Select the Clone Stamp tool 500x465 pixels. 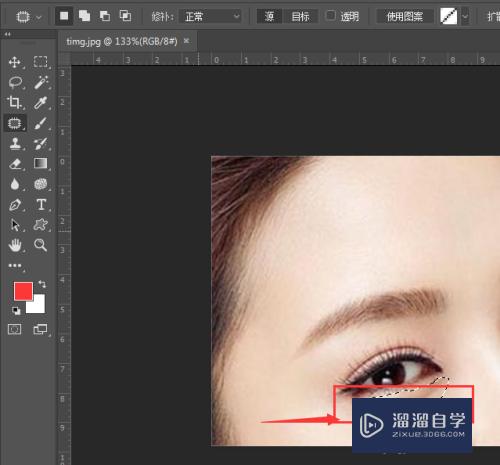point(15,144)
